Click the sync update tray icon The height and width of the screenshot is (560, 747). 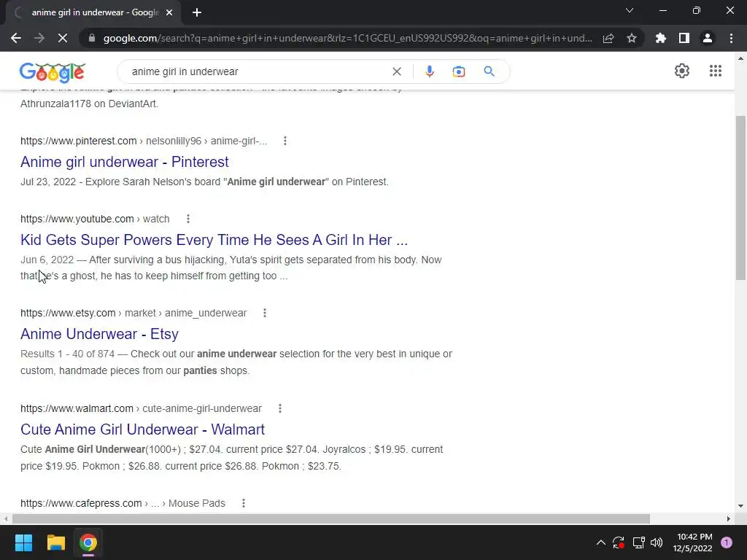(619, 542)
